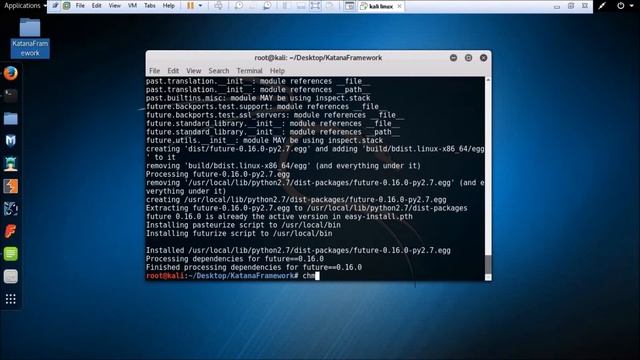Open terminal Edit menu
This screenshot has width=640, height=360.
point(173,71)
